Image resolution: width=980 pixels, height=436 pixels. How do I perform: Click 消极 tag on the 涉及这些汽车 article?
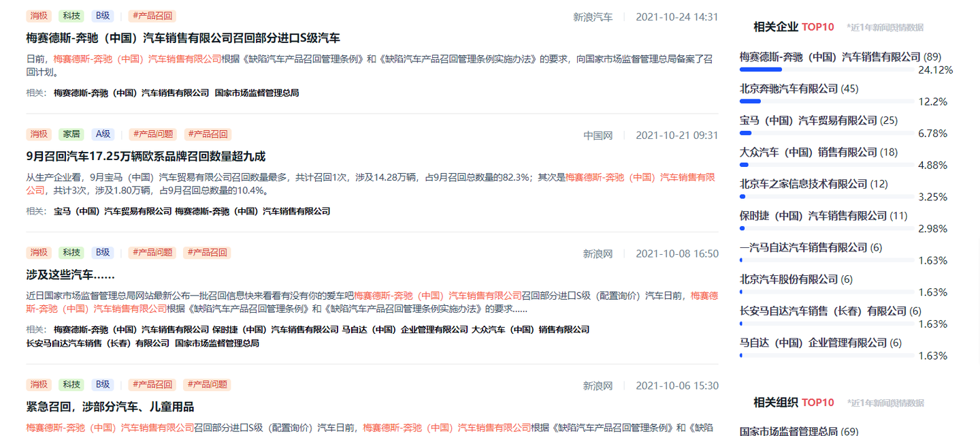point(39,253)
